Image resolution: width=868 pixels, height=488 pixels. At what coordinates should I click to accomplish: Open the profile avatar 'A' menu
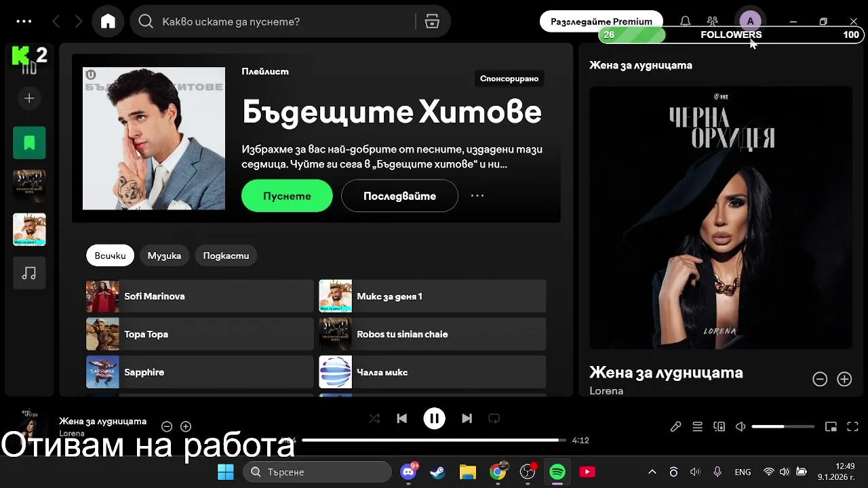tap(750, 21)
